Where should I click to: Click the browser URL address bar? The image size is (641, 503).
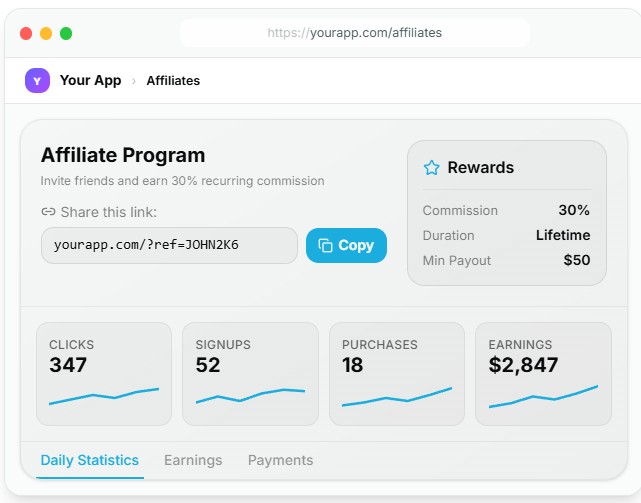tap(354, 33)
